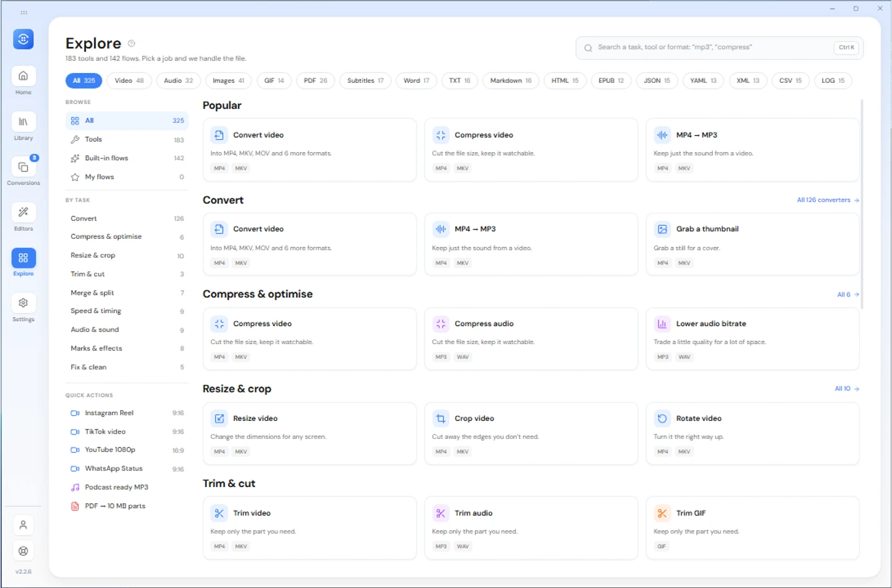Select the Marks & effects task
The height and width of the screenshot is (588, 892).
coord(127,348)
